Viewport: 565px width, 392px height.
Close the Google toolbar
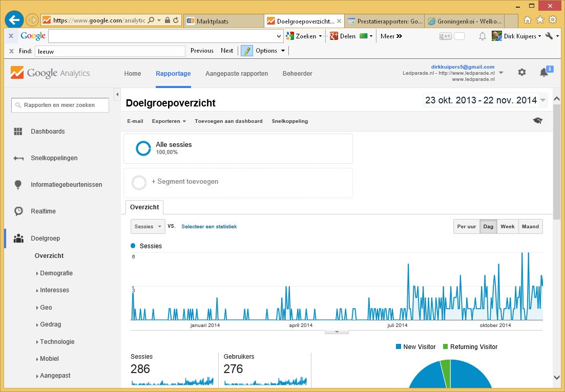[11, 36]
